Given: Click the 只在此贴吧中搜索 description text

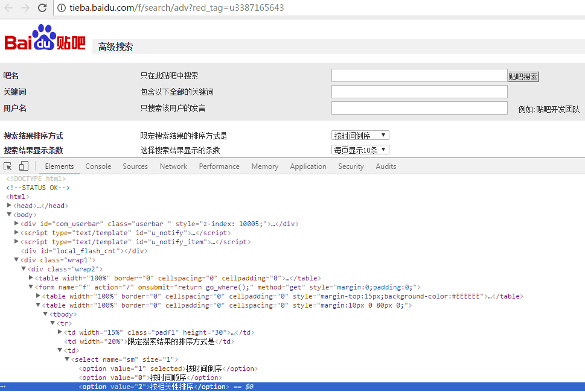Looking at the screenshot, I should tap(169, 75).
